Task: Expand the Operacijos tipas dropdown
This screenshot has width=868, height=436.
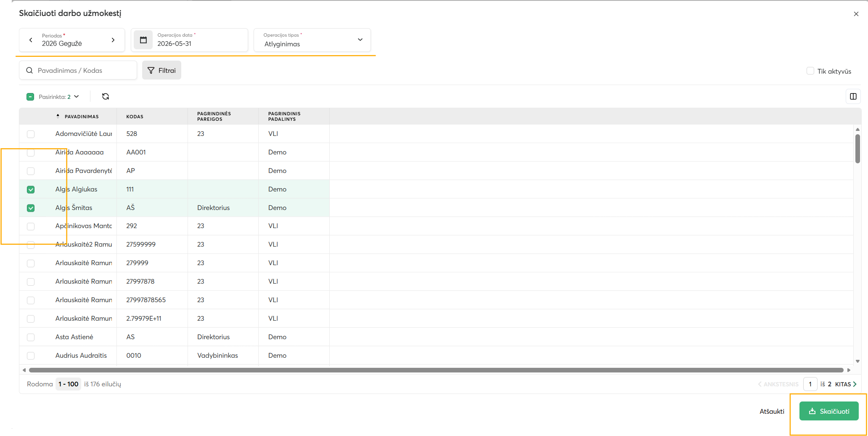Action: (x=360, y=40)
